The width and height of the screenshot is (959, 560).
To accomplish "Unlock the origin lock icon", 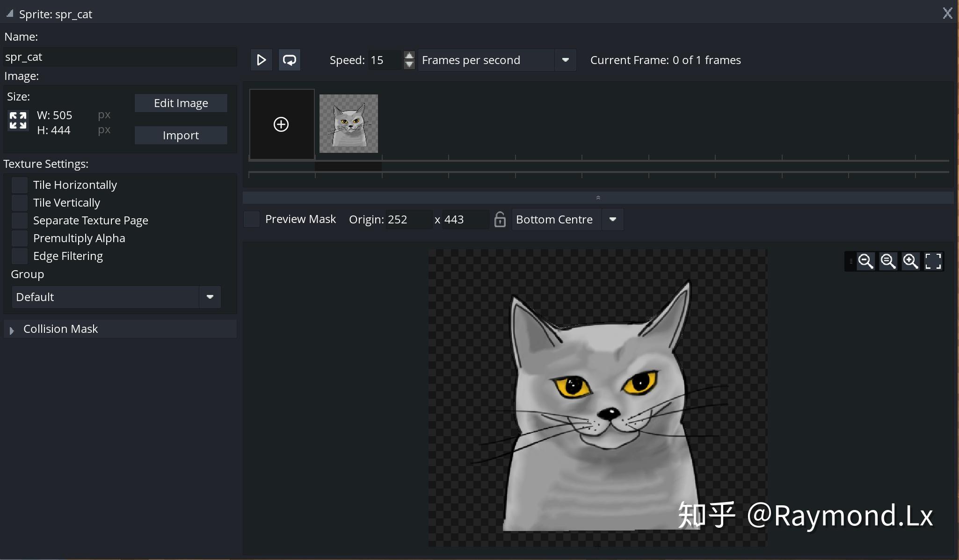I will [x=500, y=219].
